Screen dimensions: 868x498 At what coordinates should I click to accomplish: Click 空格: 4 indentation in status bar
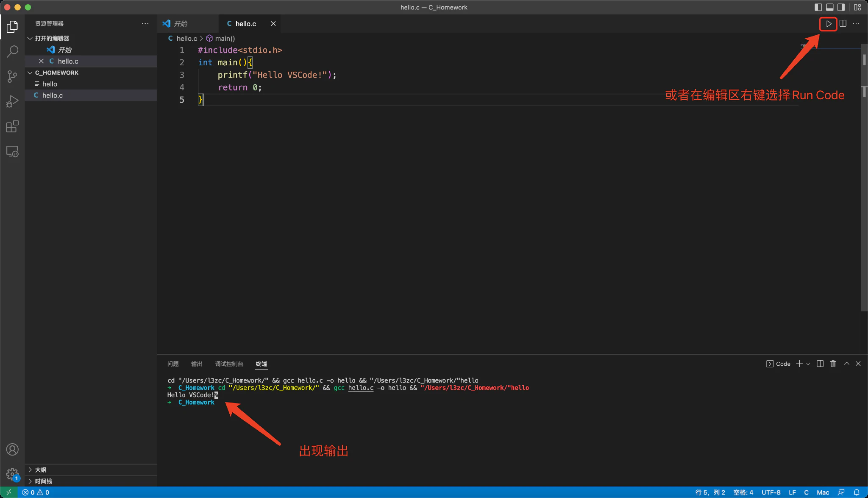click(x=743, y=492)
